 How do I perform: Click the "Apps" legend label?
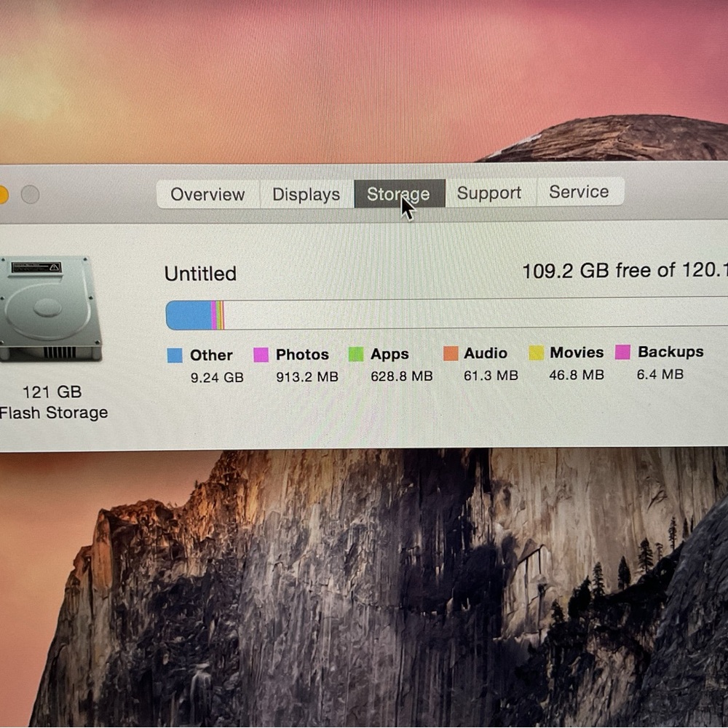389,354
